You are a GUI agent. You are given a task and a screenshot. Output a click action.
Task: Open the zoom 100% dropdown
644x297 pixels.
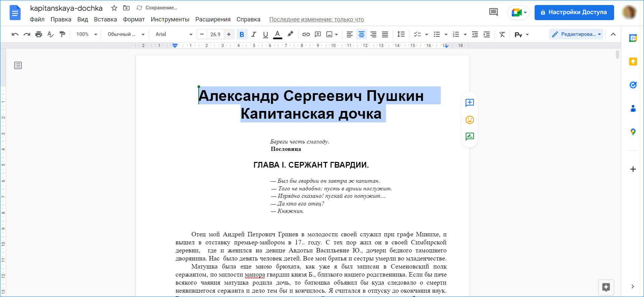pyautogui.click(x=87, y=34)
